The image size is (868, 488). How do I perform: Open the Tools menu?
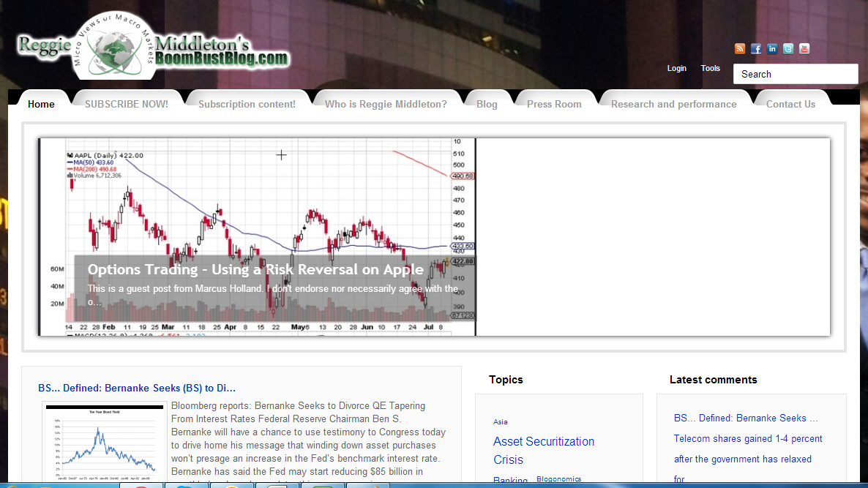(x=710, y=68)
